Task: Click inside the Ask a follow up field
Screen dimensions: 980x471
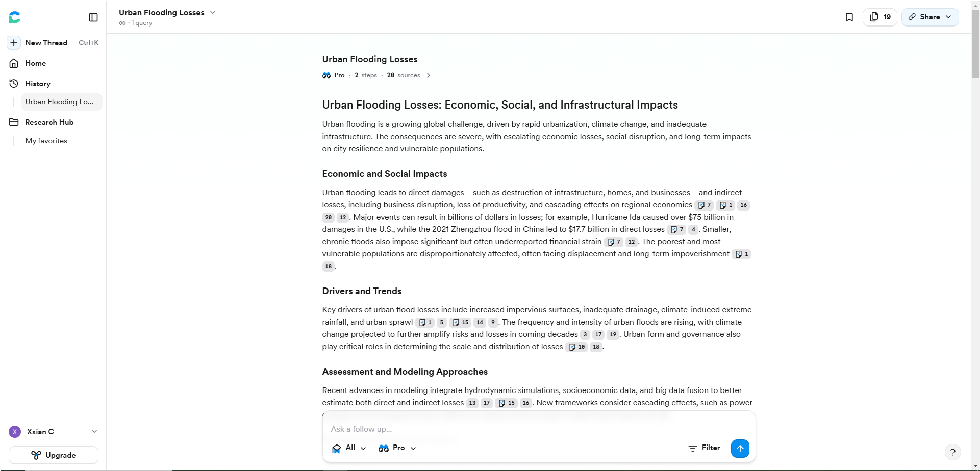Action: click(510, 429)
